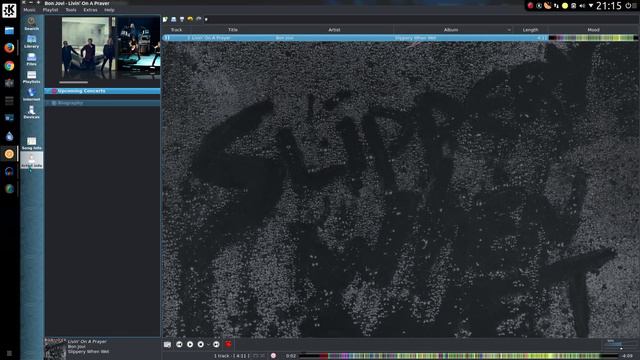The height and width of the screenshot is (360, 640).
Task: Sort by the Track column header
Action: pyautogui.click(x=176, y=30)
